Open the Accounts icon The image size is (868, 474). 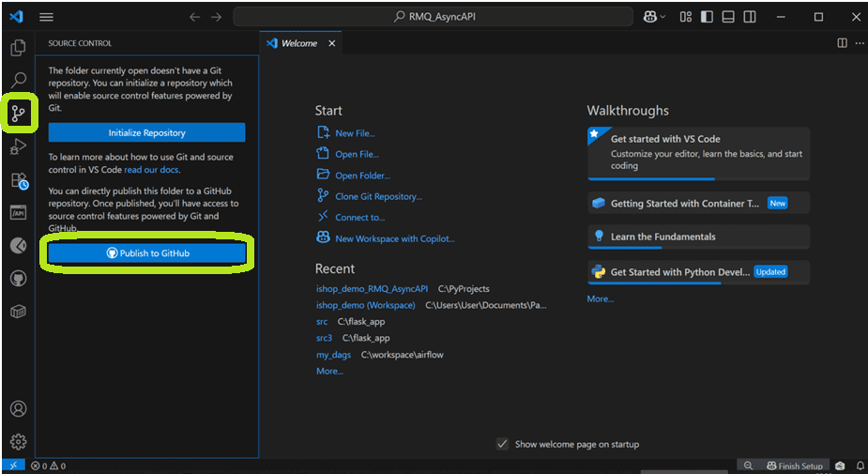tap(18, 408)
